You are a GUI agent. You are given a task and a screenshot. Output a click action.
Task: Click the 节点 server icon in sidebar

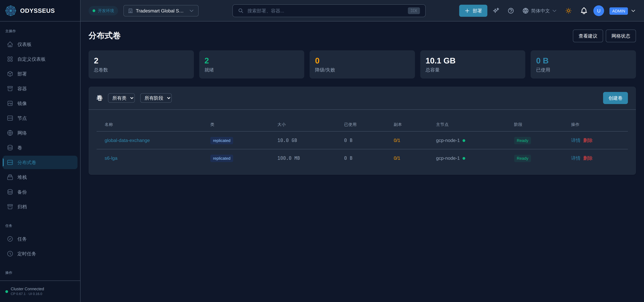click(10, 118)
